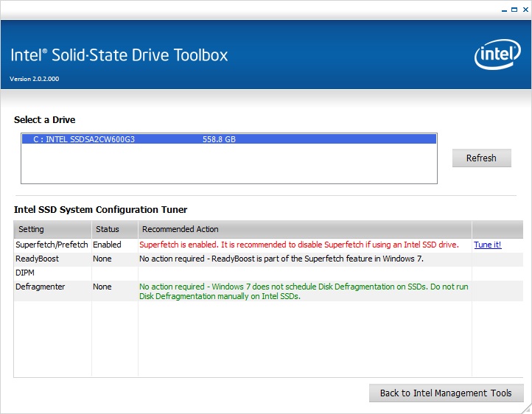532x414 pixels.
Task: Go back to Intel Management Tools
Action: (445, 393)
